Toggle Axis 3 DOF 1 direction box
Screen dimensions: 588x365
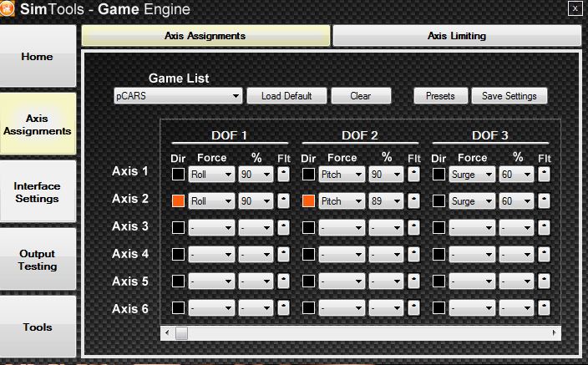178,228
